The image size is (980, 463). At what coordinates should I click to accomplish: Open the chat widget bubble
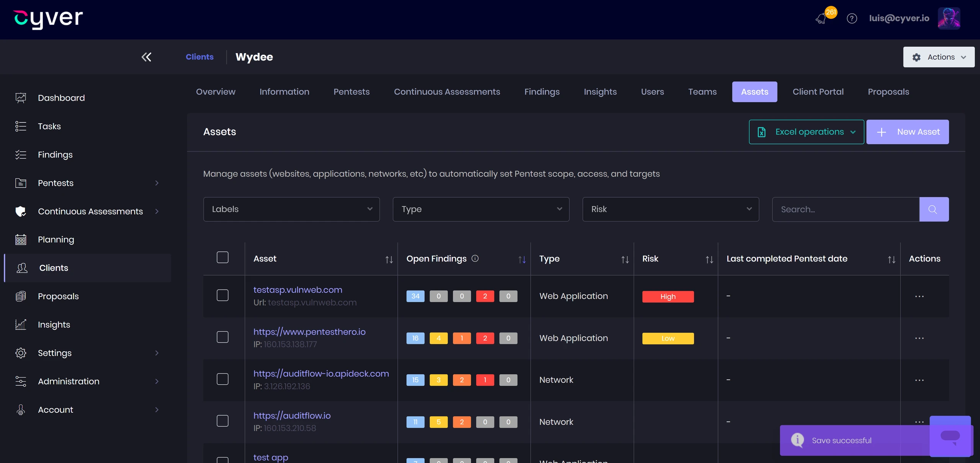click(x=950, y=436)
